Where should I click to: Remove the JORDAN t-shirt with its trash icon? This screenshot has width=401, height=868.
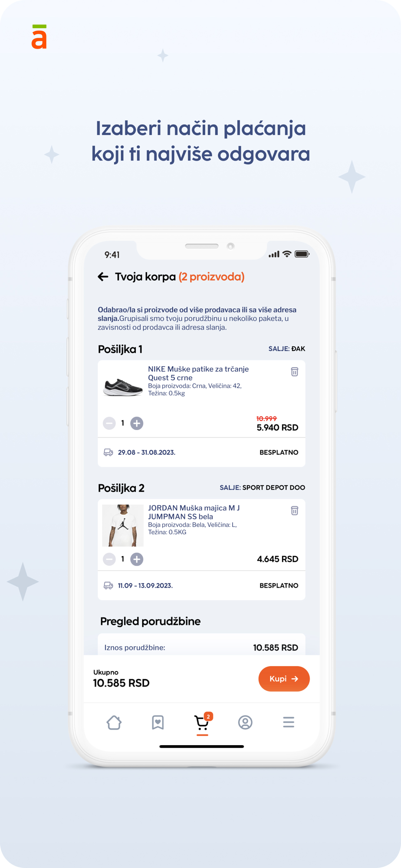(295, 511)
